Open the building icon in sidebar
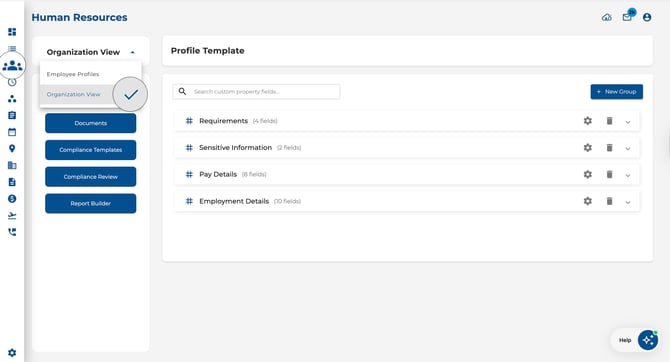 [x=12, y=165]
